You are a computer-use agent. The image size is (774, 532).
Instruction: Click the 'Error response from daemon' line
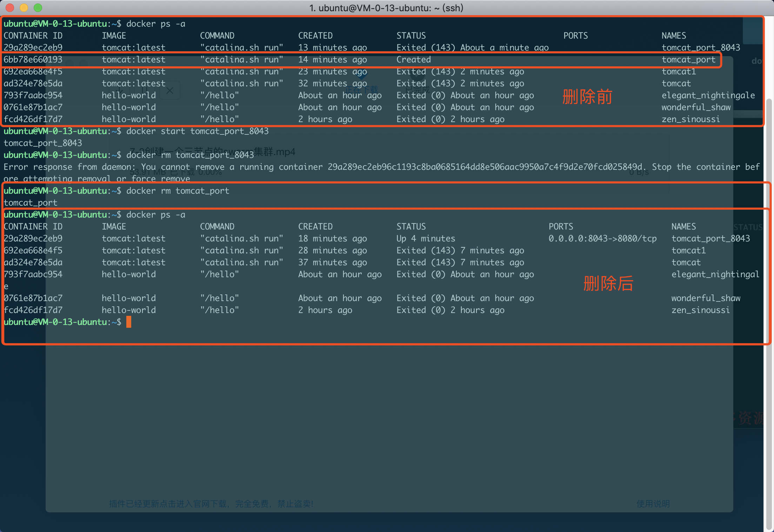(x=382, y=173)
